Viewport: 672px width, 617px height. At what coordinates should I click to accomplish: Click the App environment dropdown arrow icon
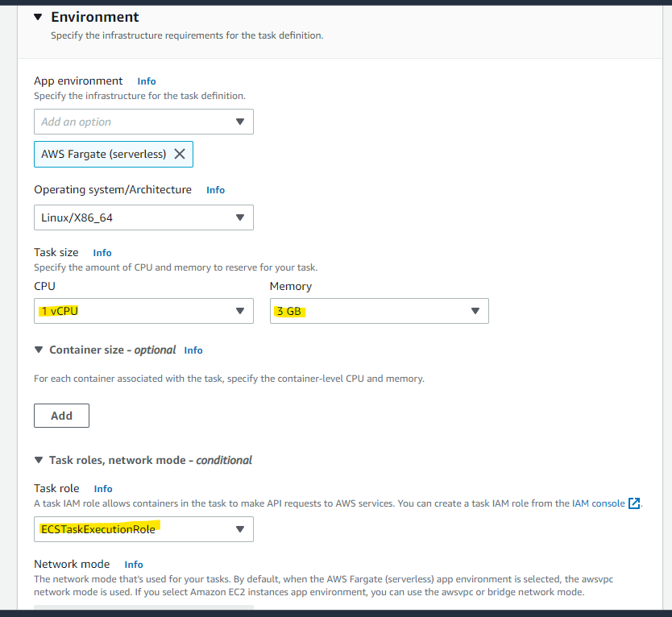(x=239, y=122)
